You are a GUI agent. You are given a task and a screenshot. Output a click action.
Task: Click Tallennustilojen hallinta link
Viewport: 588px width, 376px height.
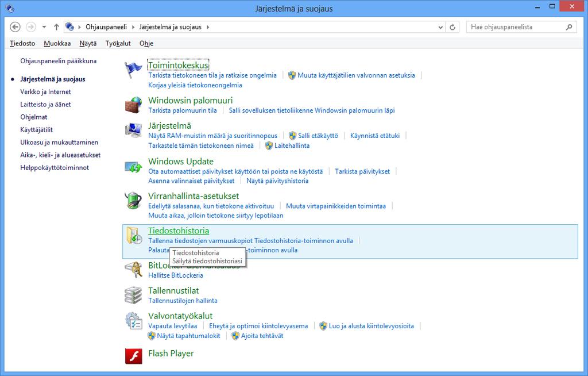pyautogui.click(x=183, y=301)
